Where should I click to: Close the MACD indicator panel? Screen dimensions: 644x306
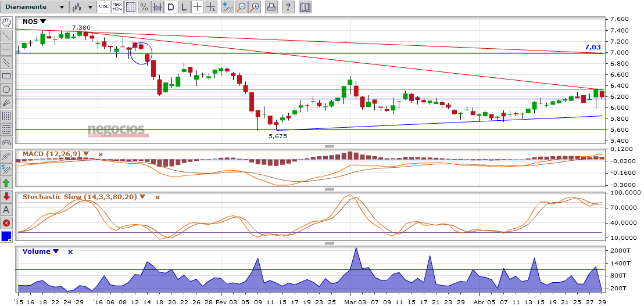pyautogui.click(x=100, y=154)
